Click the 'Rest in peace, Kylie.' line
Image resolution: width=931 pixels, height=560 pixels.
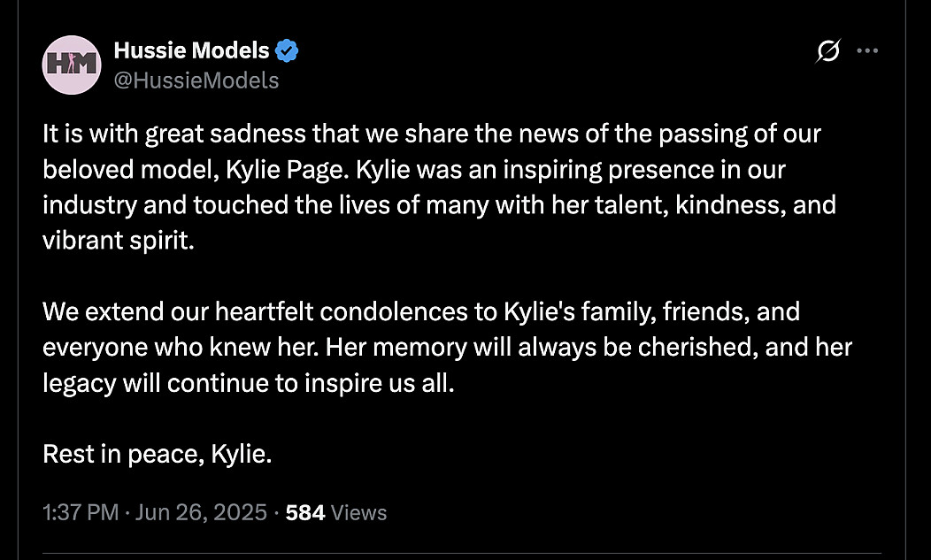tap(157, 454)
